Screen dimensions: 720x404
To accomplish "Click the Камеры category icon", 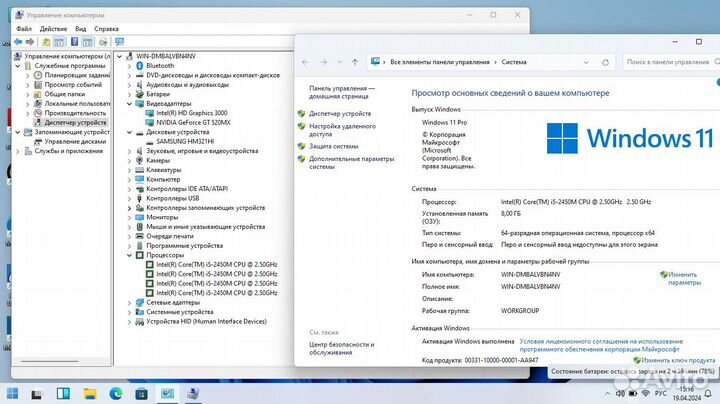I will tap(140, 160).
